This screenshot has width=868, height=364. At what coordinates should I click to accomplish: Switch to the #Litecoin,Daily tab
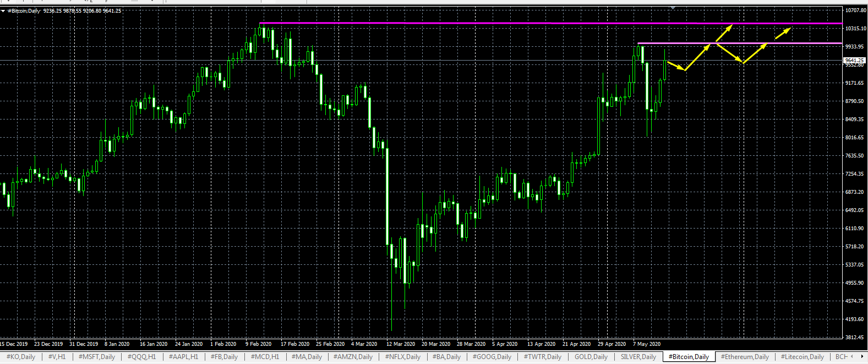pos(802,357)
